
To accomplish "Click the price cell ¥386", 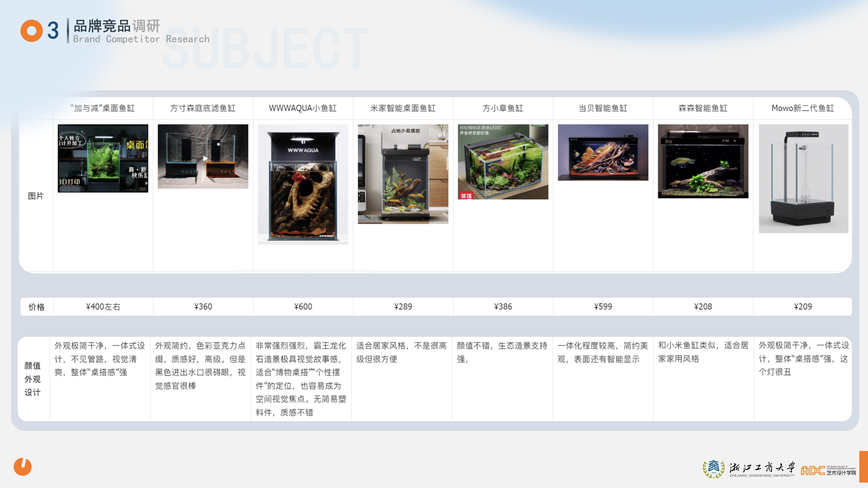I will point(503,307).
